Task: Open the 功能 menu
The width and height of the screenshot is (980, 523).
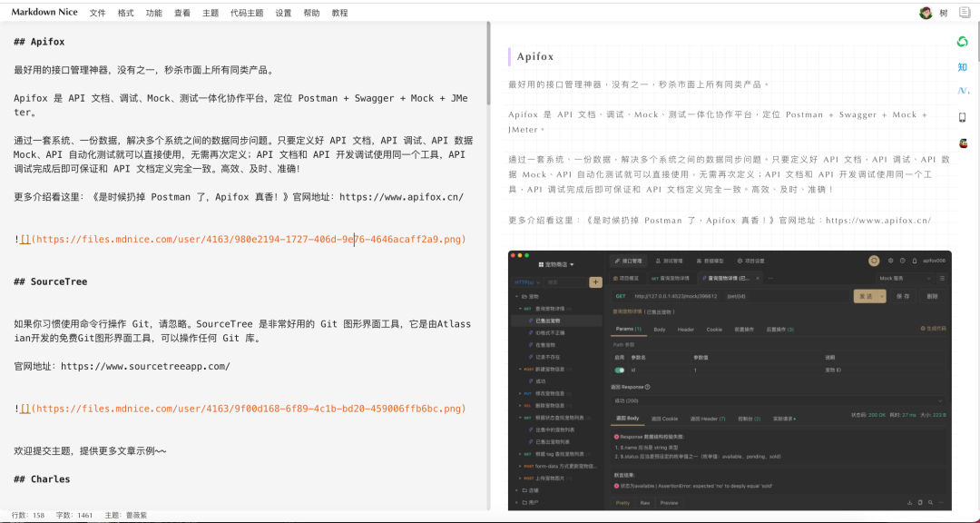Action: (x=152, y=13)
